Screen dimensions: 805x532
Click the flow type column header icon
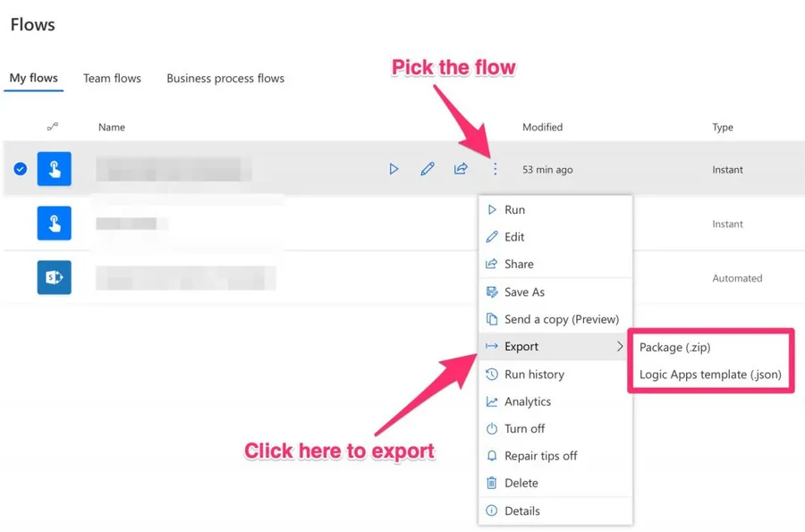coord(53,127)
